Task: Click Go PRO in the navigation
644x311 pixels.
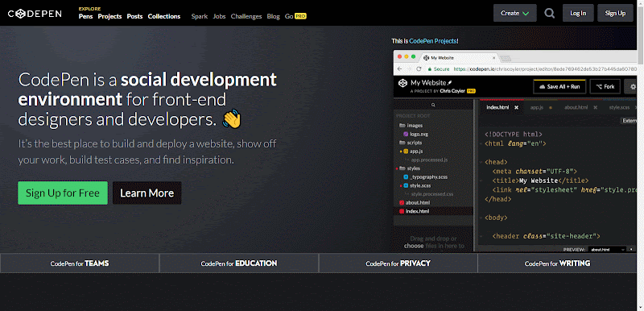Action: 295,16
